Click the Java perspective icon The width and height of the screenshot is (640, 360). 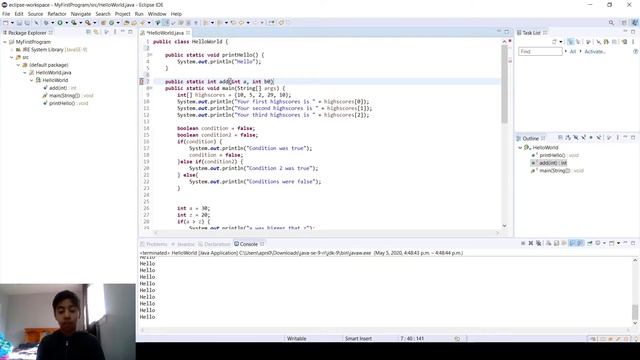point(634,23)
